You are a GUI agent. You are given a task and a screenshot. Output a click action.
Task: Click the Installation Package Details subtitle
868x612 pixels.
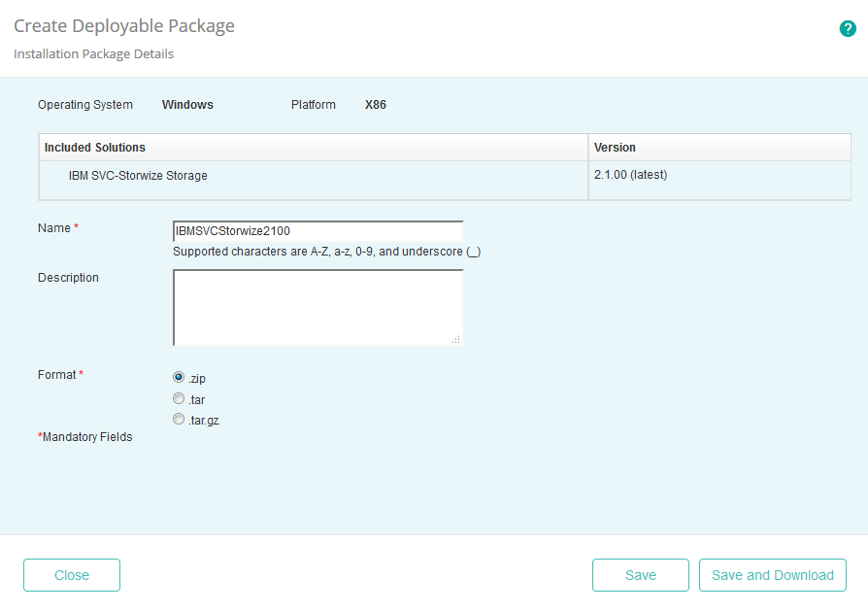coord(92,53)
